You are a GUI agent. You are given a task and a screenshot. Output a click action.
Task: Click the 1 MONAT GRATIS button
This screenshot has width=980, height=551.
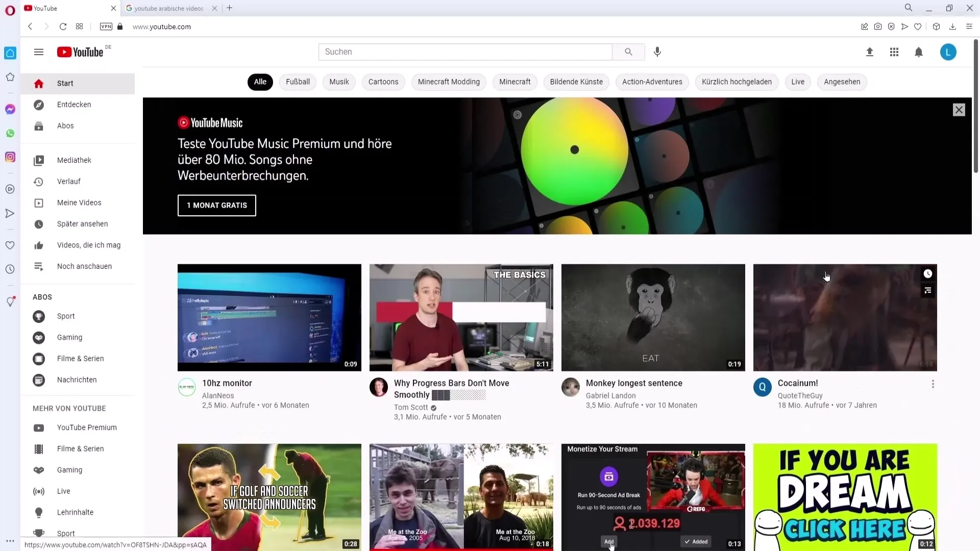[217, 206]
